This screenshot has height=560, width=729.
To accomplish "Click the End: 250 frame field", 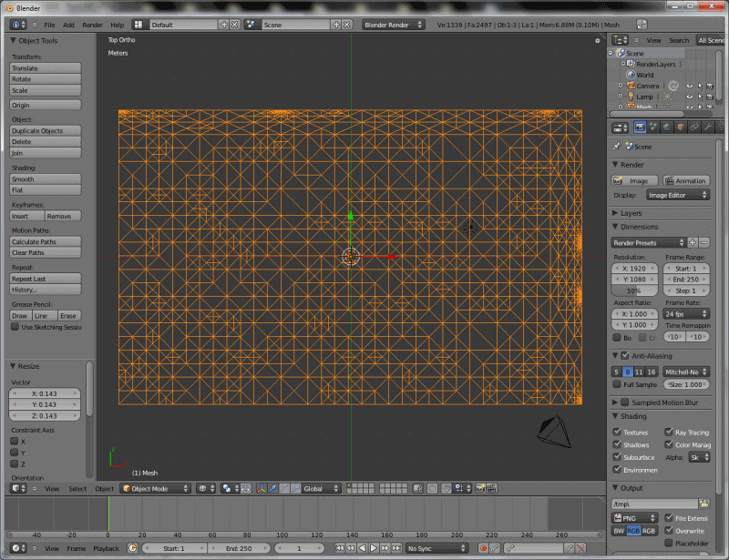I will point(686,279).
